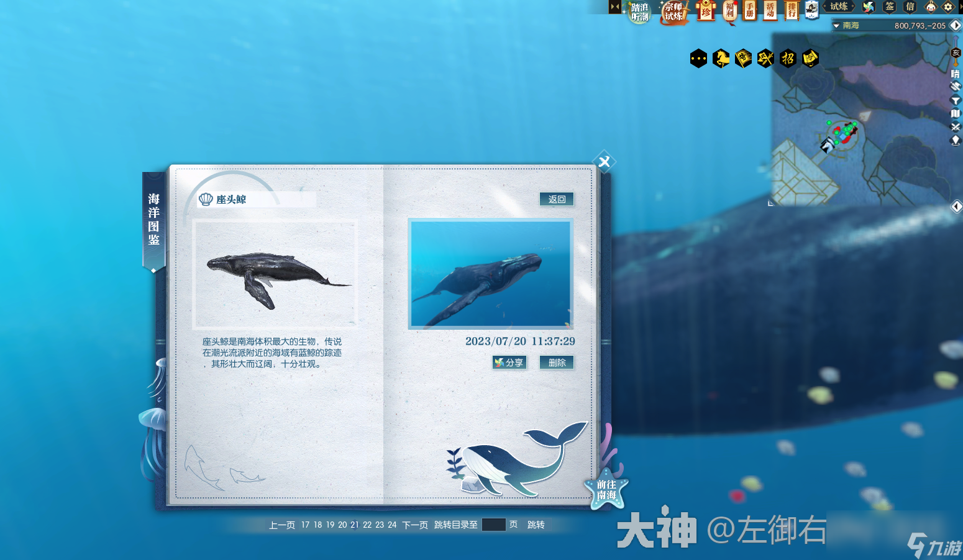Click the minimap resize corner handle
Viewport: 963px width, 560px height.
tap(771, 203)
